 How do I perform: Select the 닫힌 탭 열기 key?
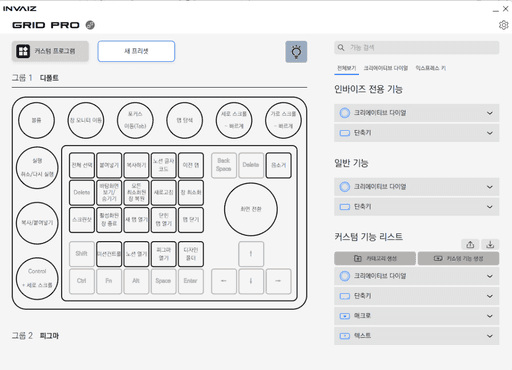pyautogui.click(x=163, y=220)
